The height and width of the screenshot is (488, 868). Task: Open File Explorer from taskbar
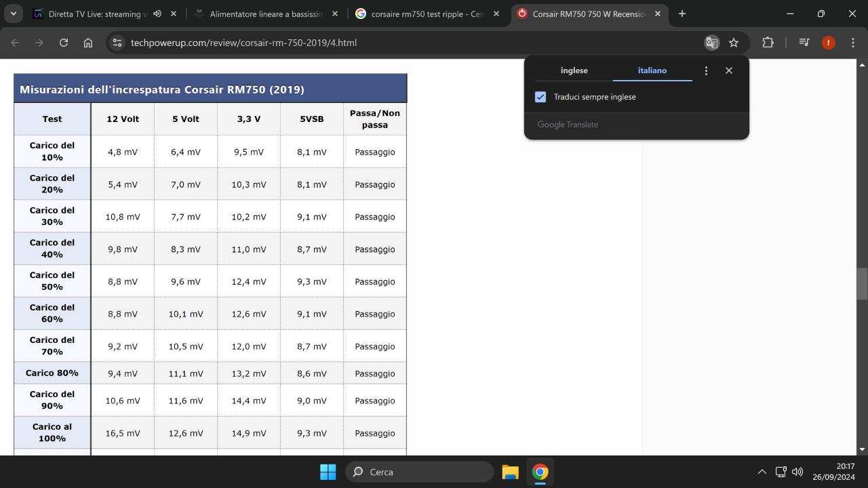(510, 472)
